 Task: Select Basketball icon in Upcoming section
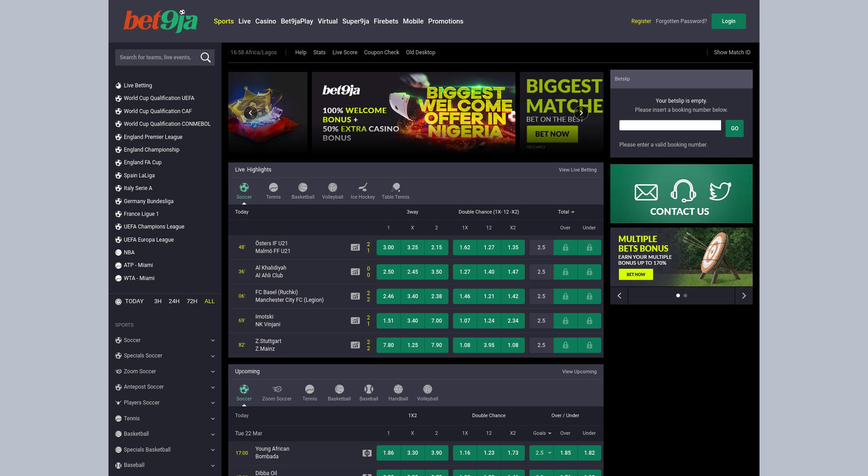(340, 389)
